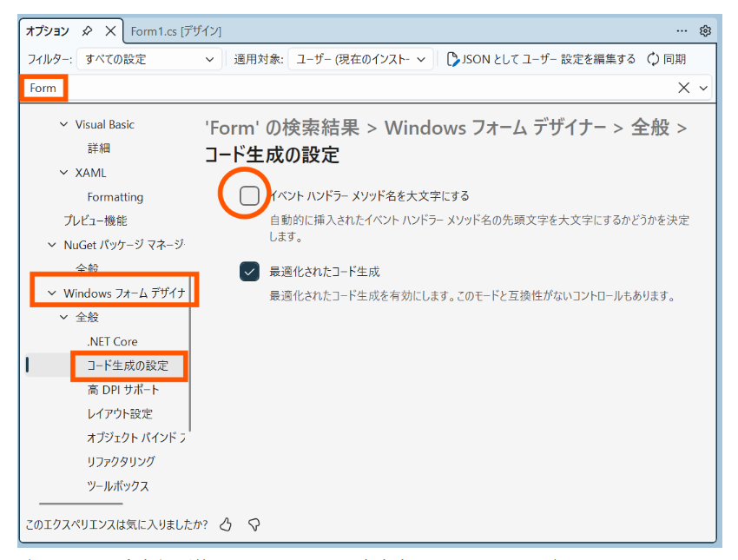
Task: Open the フィルター dropdown すべての設定
Action: (149, 59)
